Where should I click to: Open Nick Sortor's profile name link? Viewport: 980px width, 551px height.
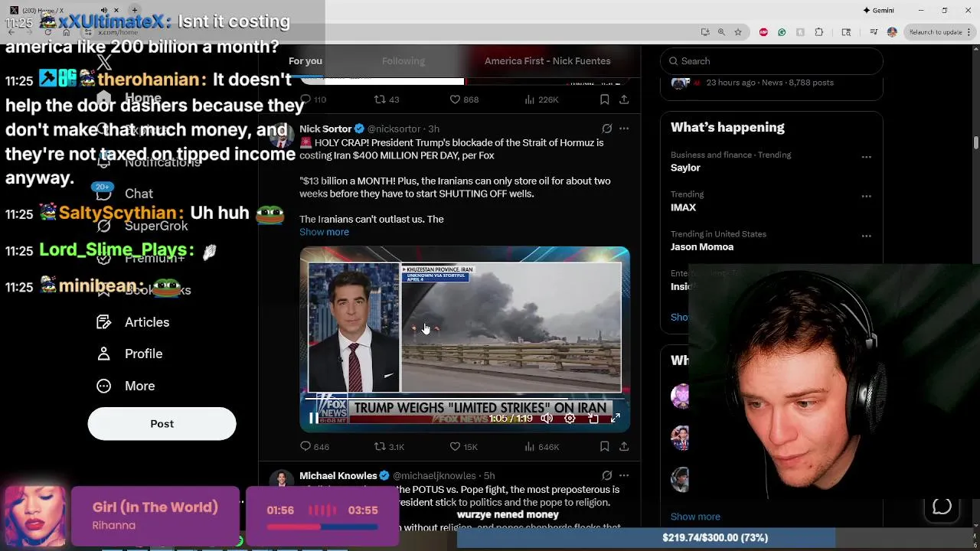pos(325,129)
